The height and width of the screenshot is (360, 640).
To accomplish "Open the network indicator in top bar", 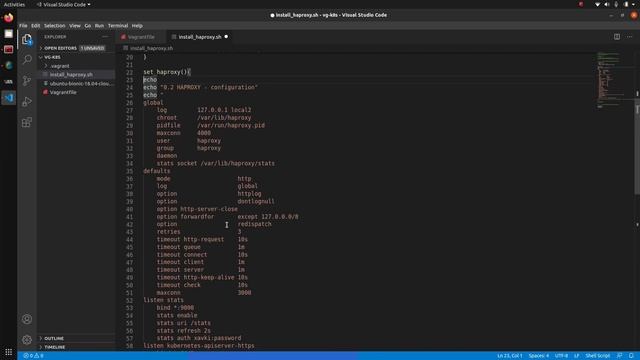I will [597, 4].
